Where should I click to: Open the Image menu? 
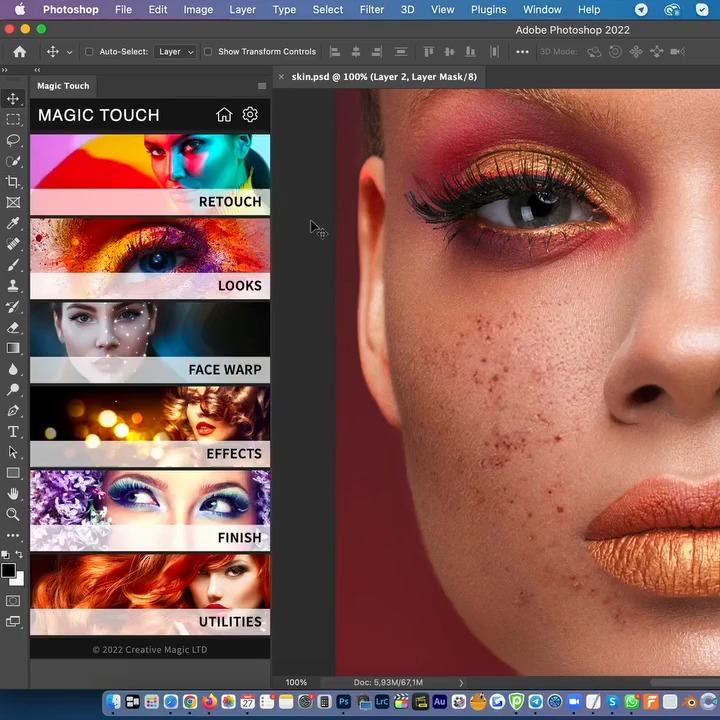pos(198,10)
